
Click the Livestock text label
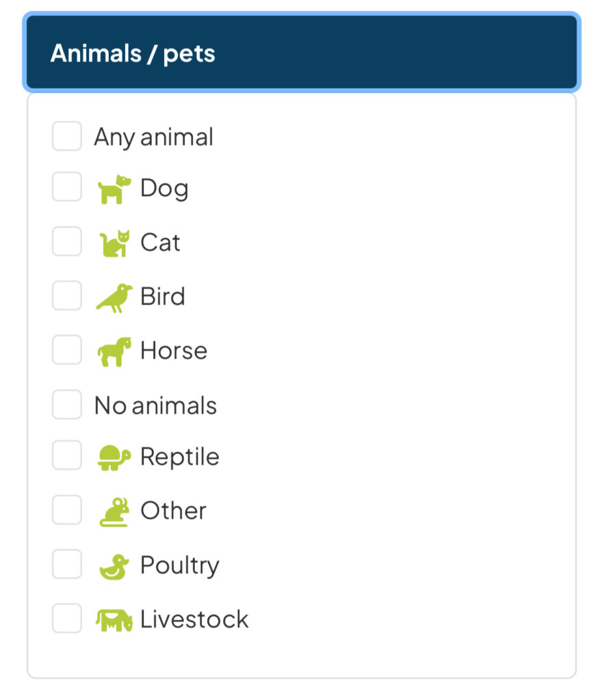194,619
